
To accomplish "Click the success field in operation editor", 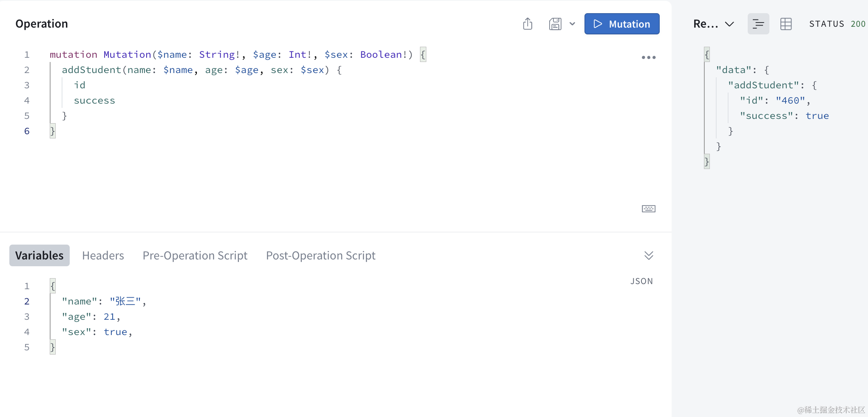I will tap(94, 101).
